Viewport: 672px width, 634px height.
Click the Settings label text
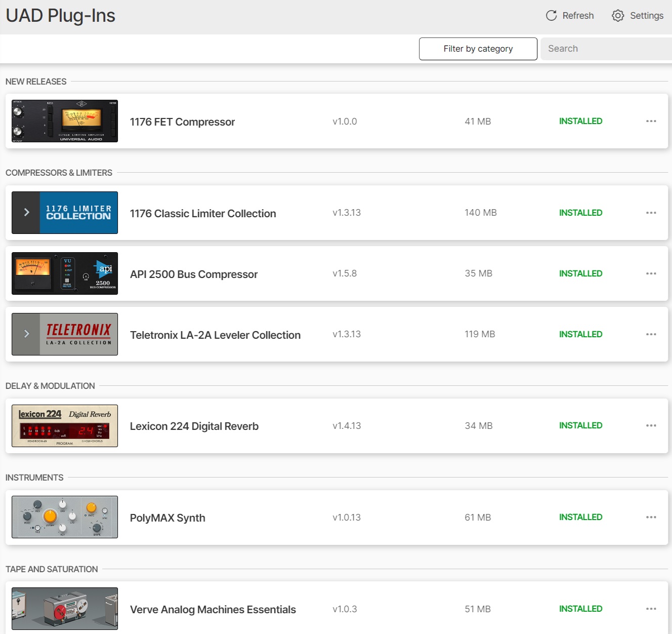(x=647, y=16)
